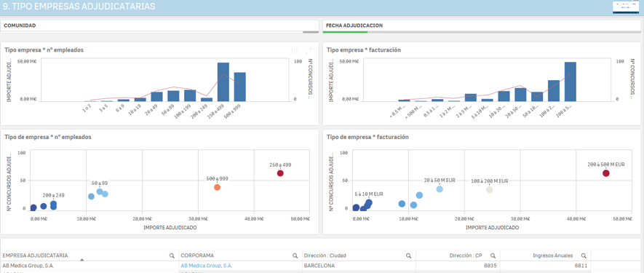
Task: Click the tallest bar in facturación chart
Action: (x=570, y=82)
